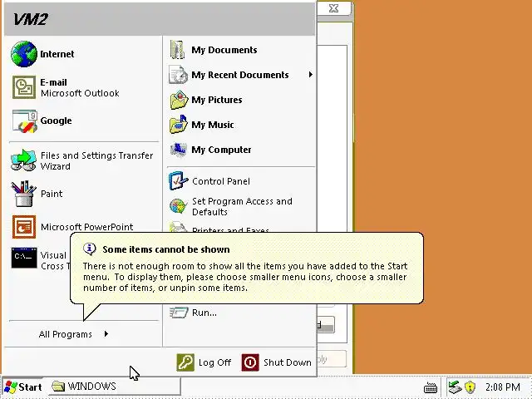
Task: Select the My Documents menu entry
Action: [239, 50]
